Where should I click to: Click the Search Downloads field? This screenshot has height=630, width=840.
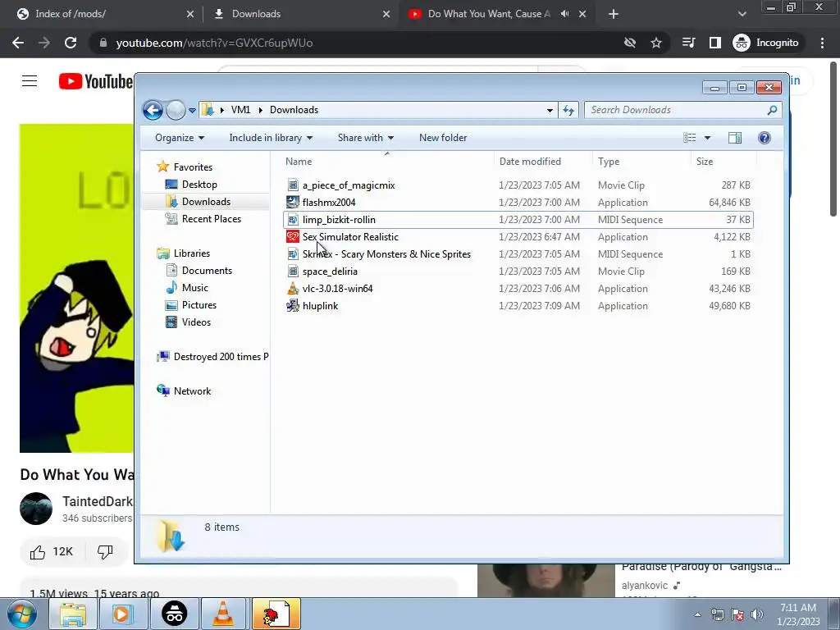683,110
